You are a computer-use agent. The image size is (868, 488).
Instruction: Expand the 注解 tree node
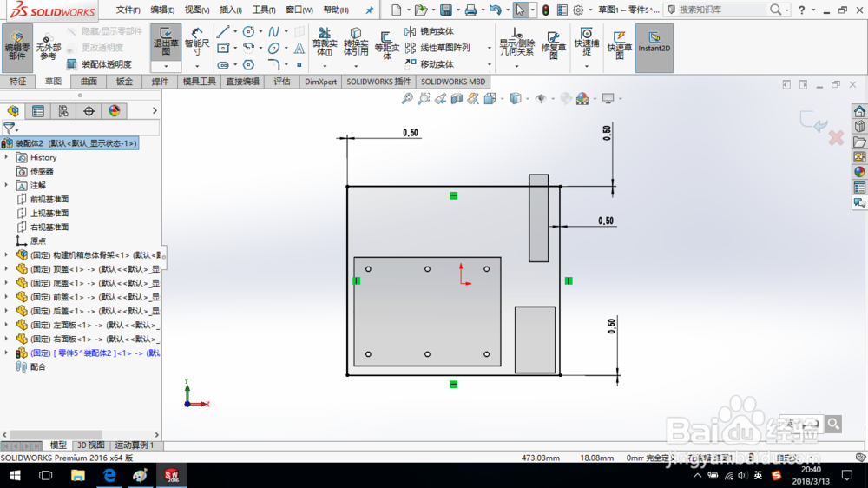[x=6, y=185]
